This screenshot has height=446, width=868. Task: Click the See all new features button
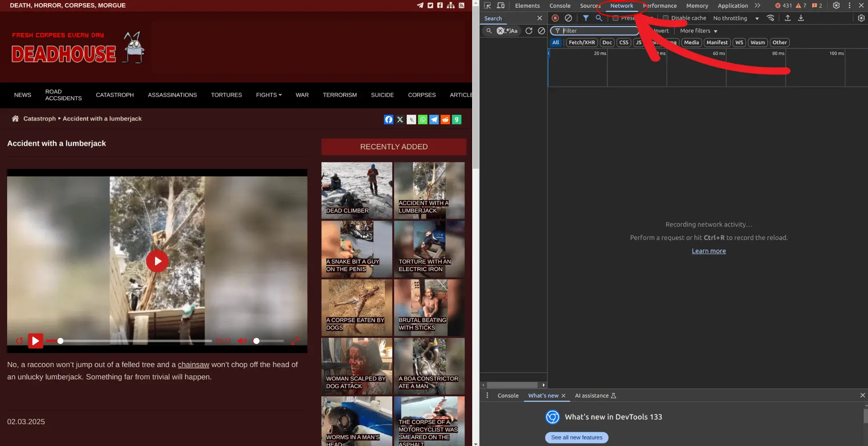[577, 437]
